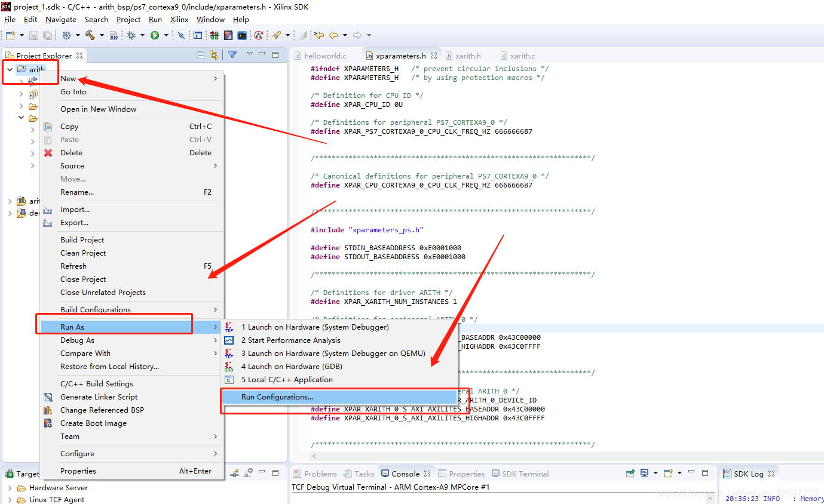
Task: Choose Change Referenced BSP
Action: click(131, 410)
